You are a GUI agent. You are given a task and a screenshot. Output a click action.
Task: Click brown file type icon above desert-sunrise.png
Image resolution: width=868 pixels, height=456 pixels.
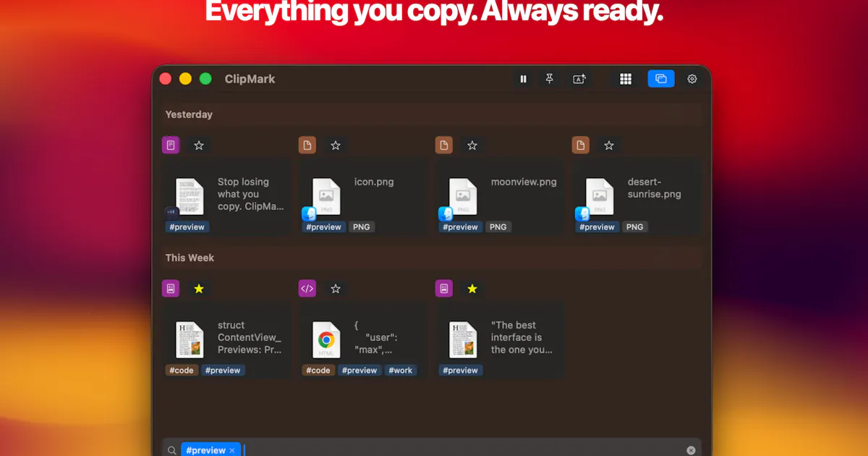coord(581,145)
